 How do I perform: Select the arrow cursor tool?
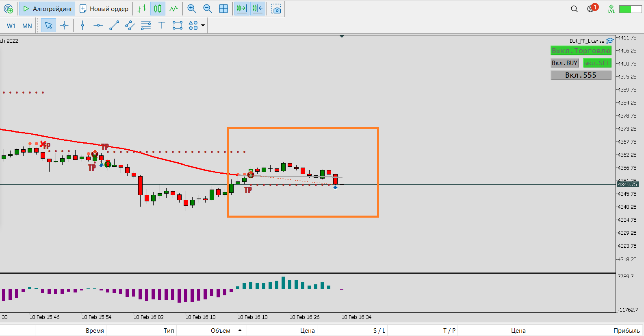48,26
